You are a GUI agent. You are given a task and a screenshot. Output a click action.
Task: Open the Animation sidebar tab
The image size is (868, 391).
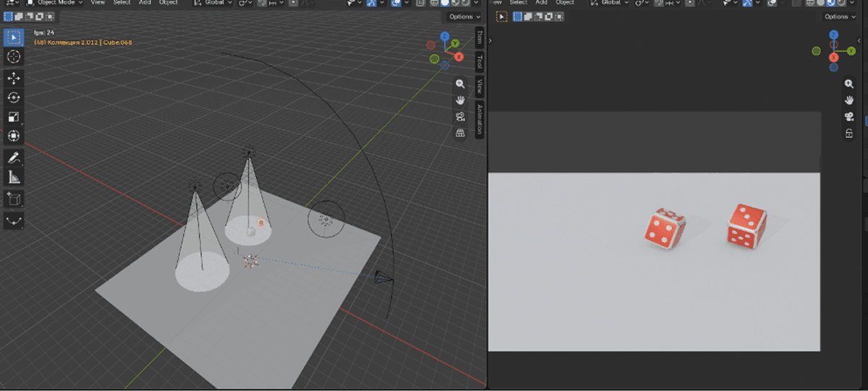tap(480, 120)
